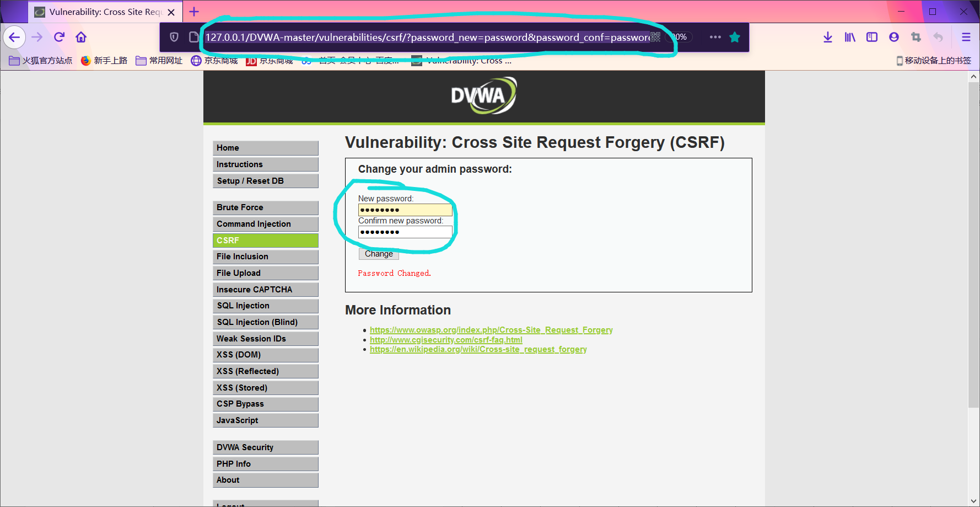The width and height of the screenshot is (980, 507).
Task: Reload the current page
Action: point(59,37)
